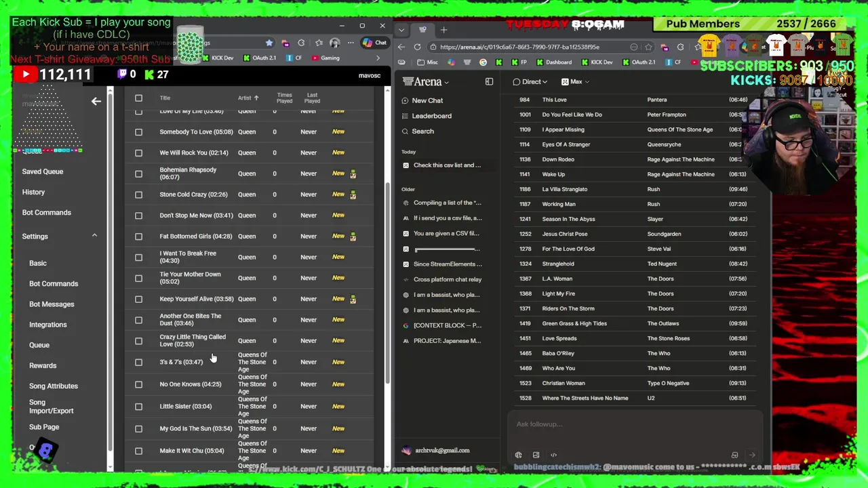Screen dimensions: 868x488
Task: Click the New Chat icon in Arena
Action: click(406, 100)
